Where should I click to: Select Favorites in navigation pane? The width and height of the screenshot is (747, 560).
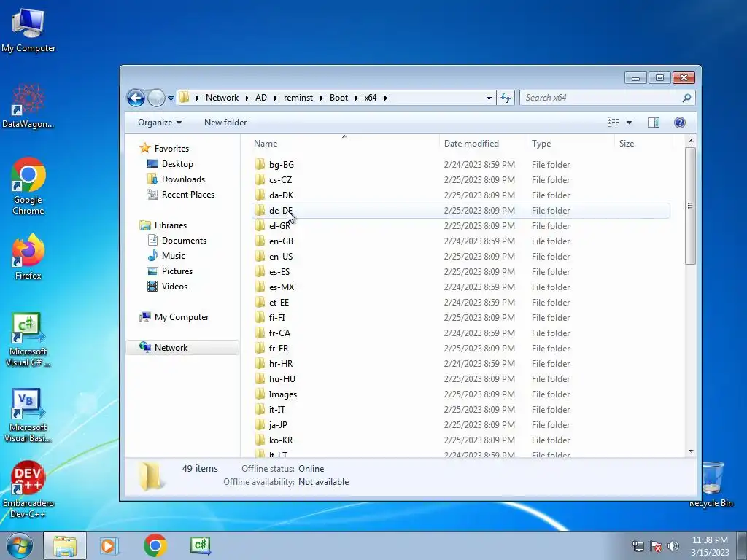pos(171,149)
